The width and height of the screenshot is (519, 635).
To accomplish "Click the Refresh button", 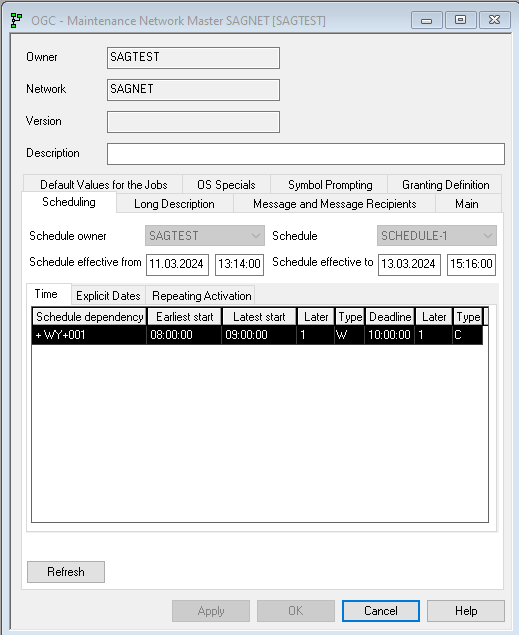I will point(66,572).
